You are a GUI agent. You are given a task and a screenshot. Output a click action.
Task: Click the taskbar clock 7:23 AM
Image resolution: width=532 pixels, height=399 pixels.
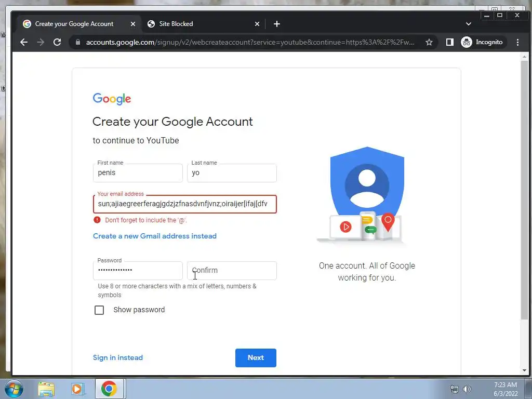(x=506, y=385)
